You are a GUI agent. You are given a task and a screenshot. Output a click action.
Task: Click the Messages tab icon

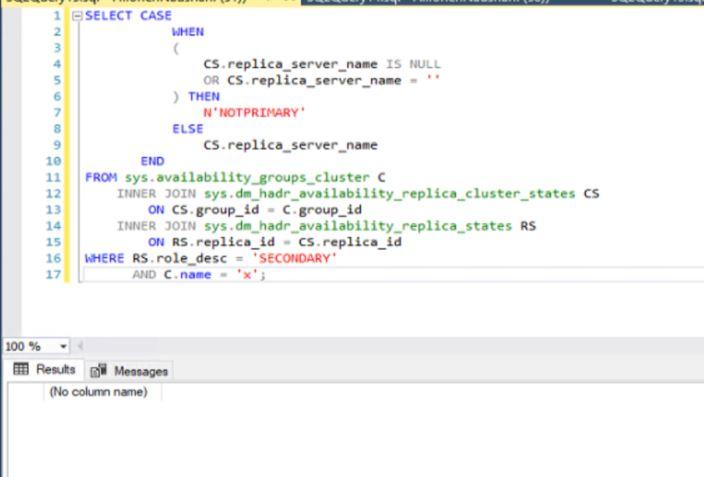tap(98, 371)
